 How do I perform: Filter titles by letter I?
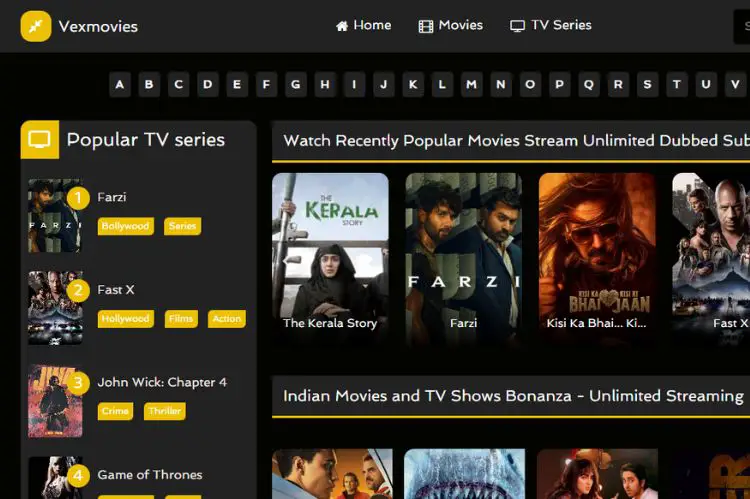click(354, 85)
